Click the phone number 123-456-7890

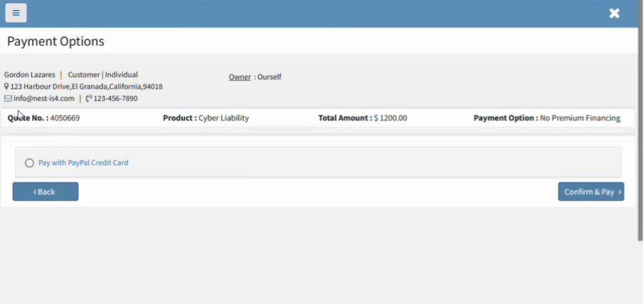tap(116, 98)
